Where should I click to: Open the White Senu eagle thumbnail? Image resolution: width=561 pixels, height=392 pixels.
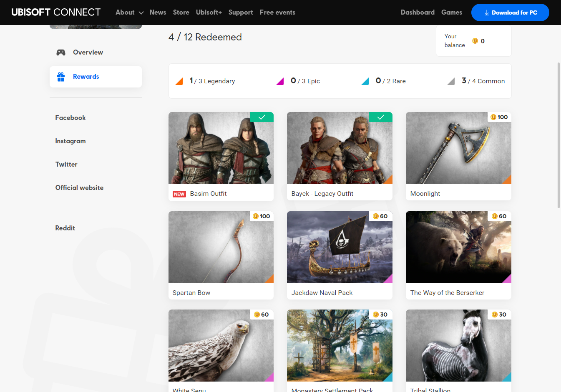click(221, 346)
